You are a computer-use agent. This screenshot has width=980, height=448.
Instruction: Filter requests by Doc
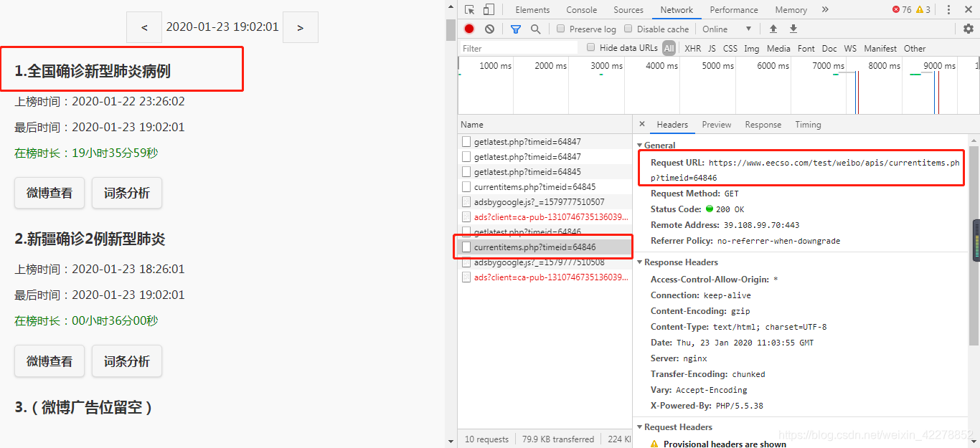pos(829,48)
